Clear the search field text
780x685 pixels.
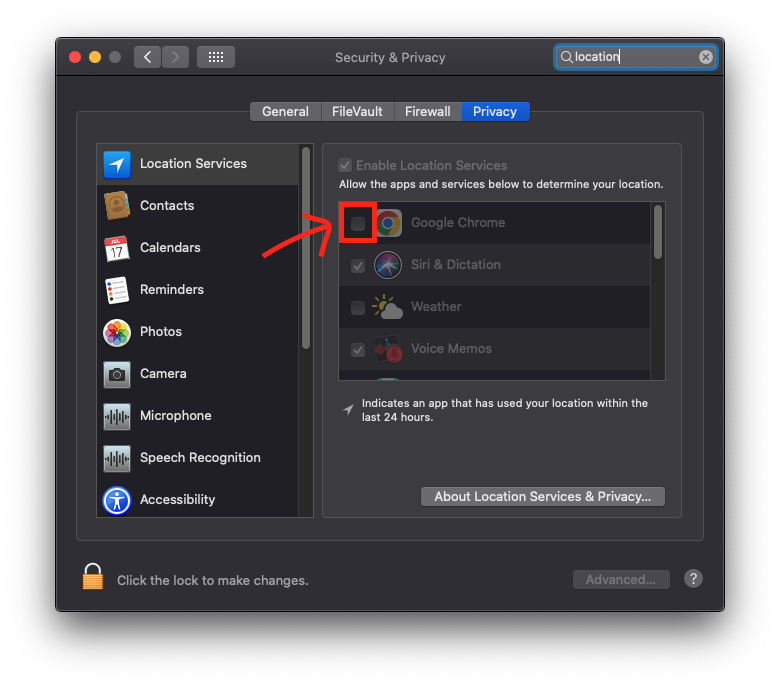coord(705,57)
